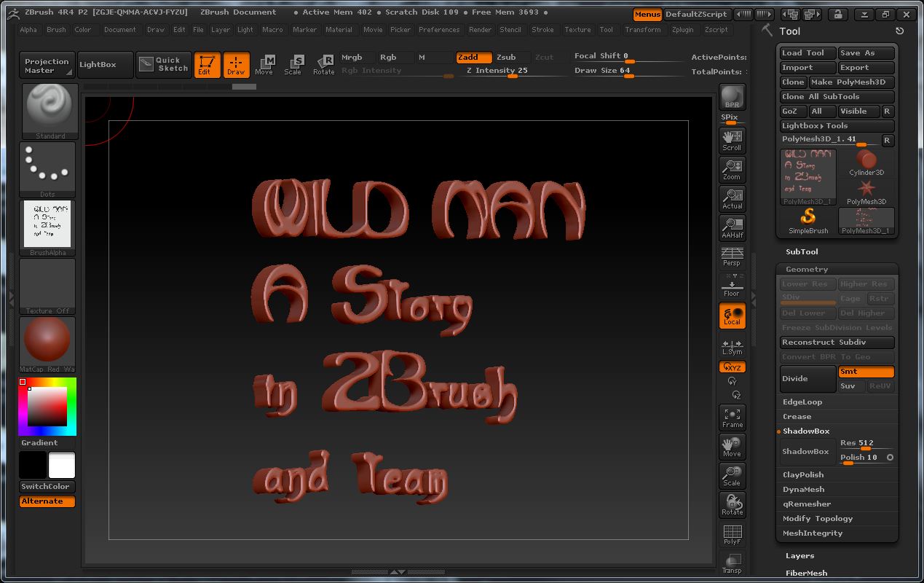Collapse the Geometry section
924x583 pixels.
coord(807,270)
